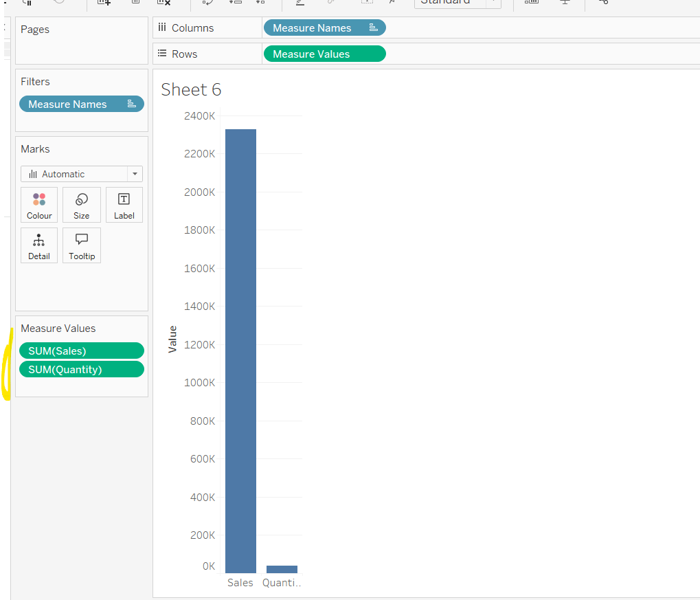Click sort icon on Filters Measure Names pill
Image resolution: width=700 pixels, height=600 pixels.
point(131,104)
